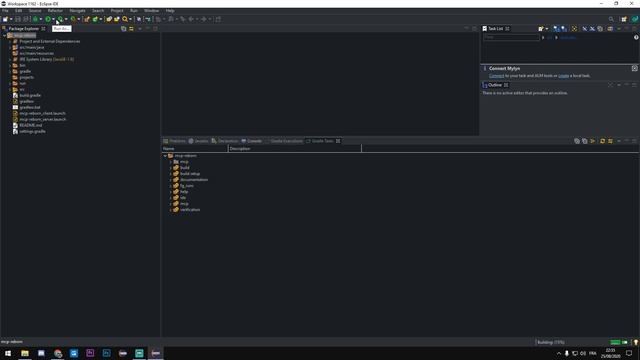Open File Explorer from the taskbar

click(x=25, y=353)
